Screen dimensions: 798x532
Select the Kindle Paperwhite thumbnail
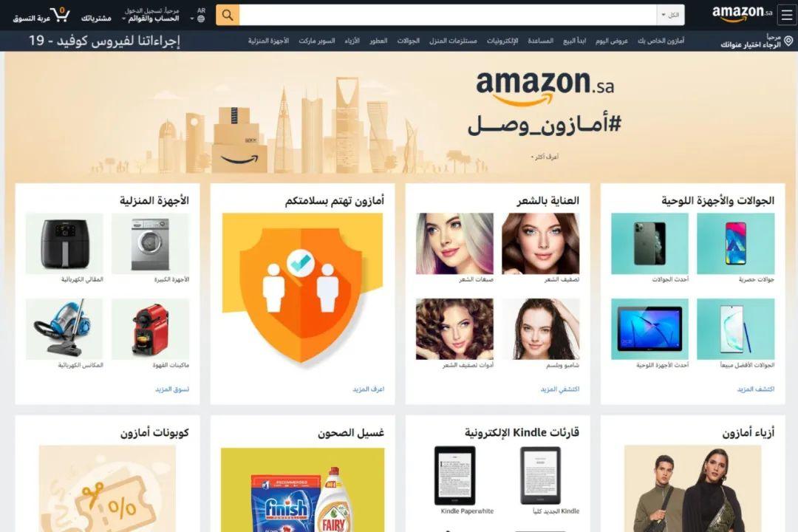455,476
